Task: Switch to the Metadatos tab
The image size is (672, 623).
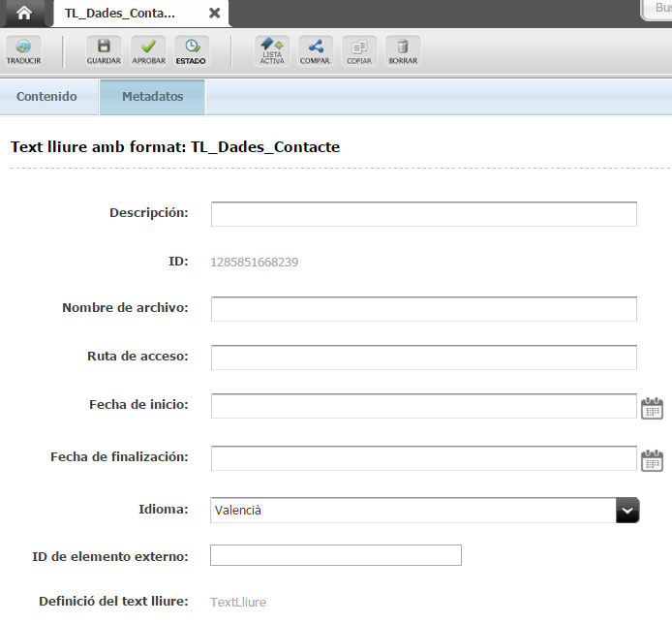Action: pyautogui.click(x=153, y=97)
